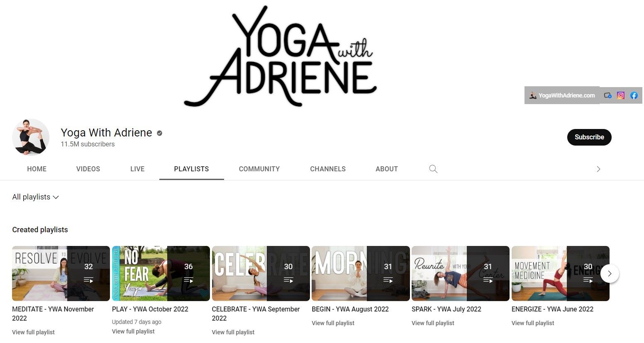
Task: Open the Celebrate playlist thumbnail
Action: [261, 273]
